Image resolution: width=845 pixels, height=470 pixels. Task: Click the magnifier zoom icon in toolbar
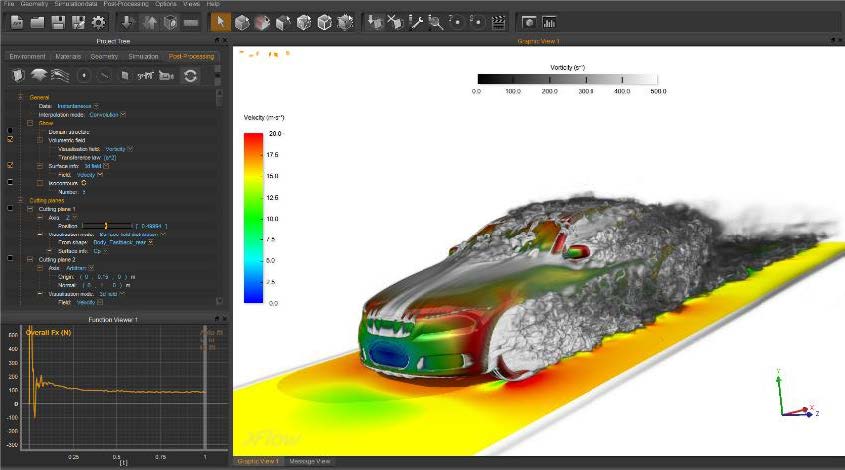(x=437, y=22)
